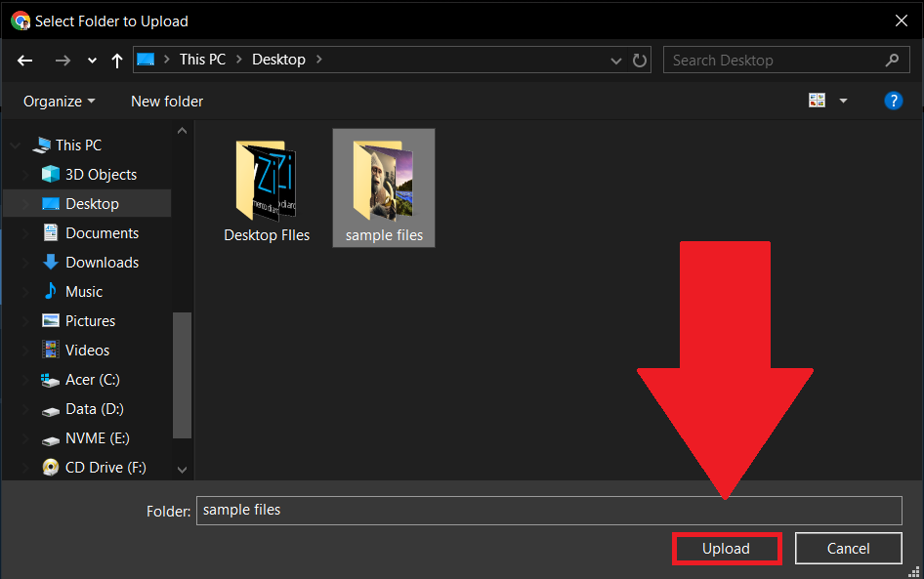
Task: Collapse the This PC tree node
Action: pos(14,145)
